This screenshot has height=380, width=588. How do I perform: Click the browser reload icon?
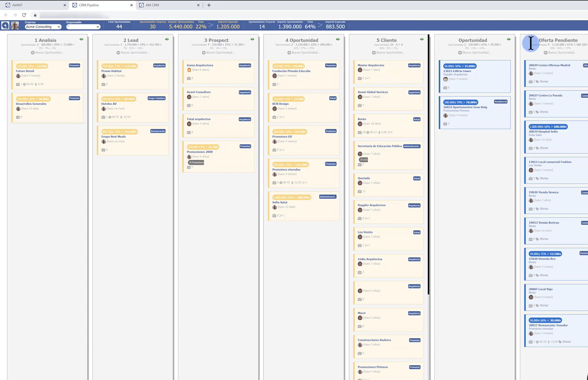[24, 15]
